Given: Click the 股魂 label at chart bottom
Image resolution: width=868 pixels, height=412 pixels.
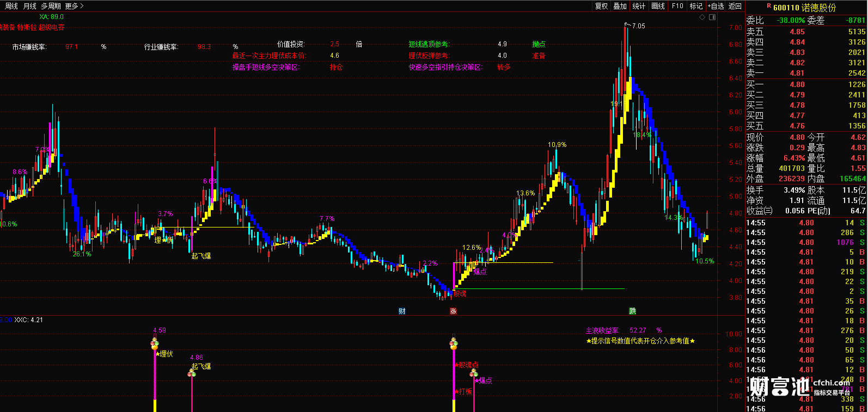Looking at the screenshot, I should [x=460, y=293].
